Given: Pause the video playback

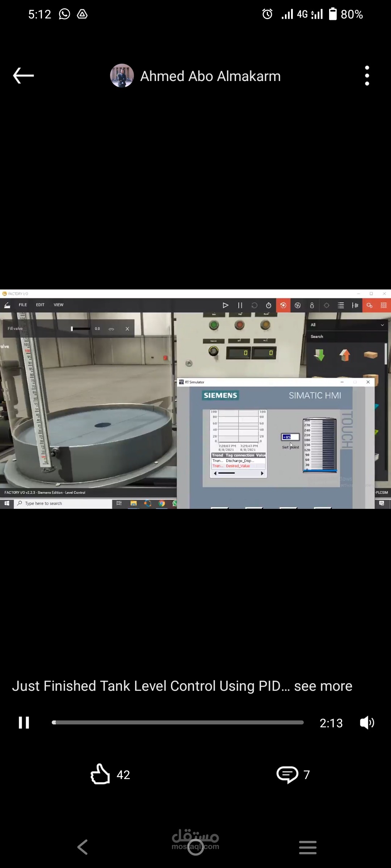Looking at the screenshot, I should [x=24, y=723].
